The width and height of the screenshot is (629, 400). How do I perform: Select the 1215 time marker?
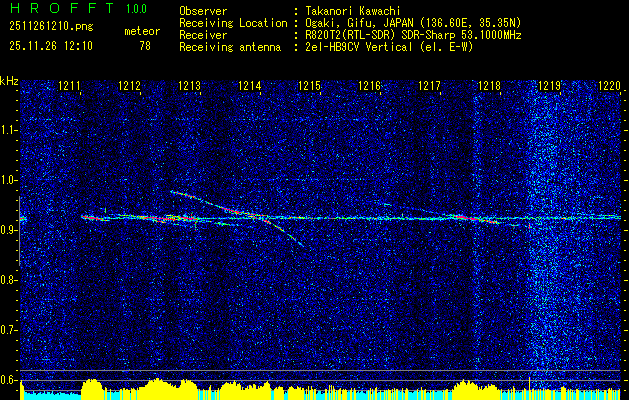(310, 87)
